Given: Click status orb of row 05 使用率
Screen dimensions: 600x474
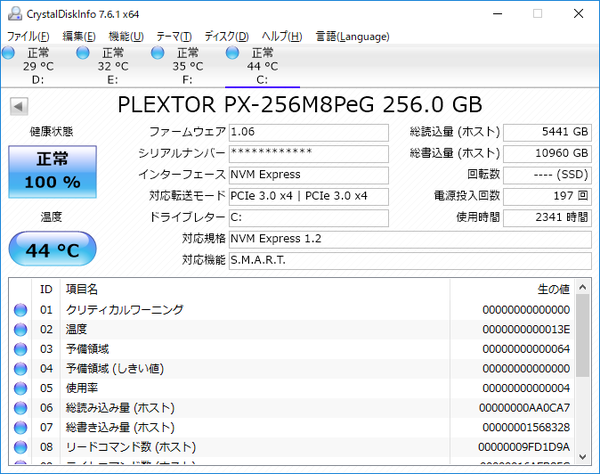Looking at the screenshot, I should [20, 388].
